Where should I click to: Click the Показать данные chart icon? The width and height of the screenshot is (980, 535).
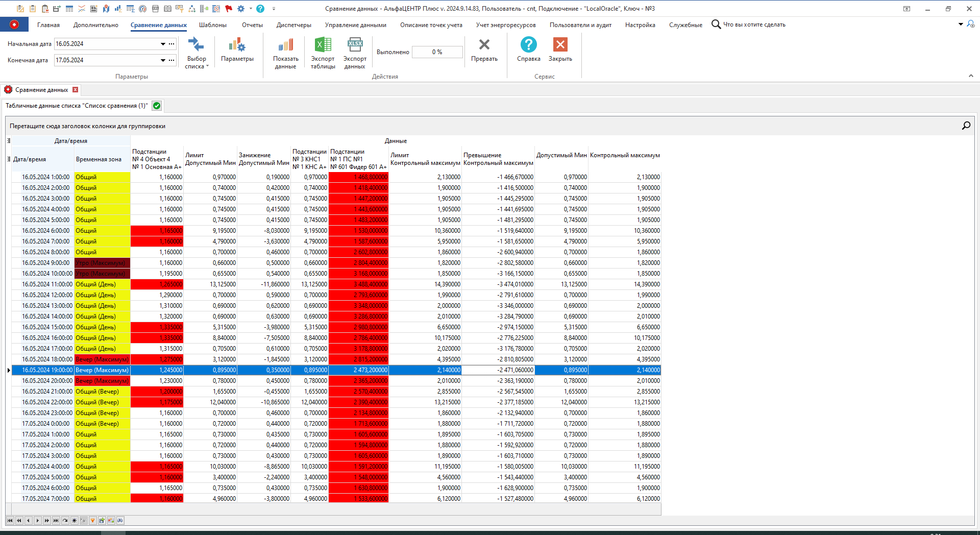[x=285, y=45]
